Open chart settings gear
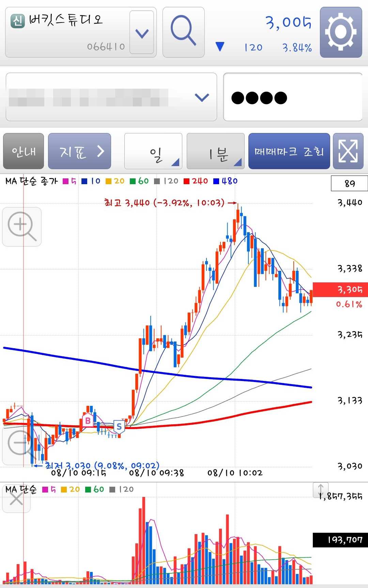The image size is (368, 588). pos(341,32)
